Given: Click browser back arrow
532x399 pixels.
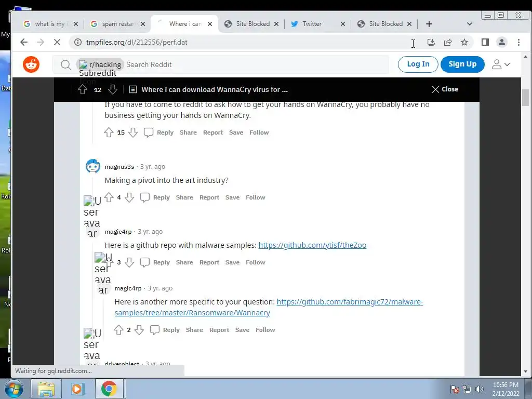Looking at the screenshot, I should click(x=24, y=42).
